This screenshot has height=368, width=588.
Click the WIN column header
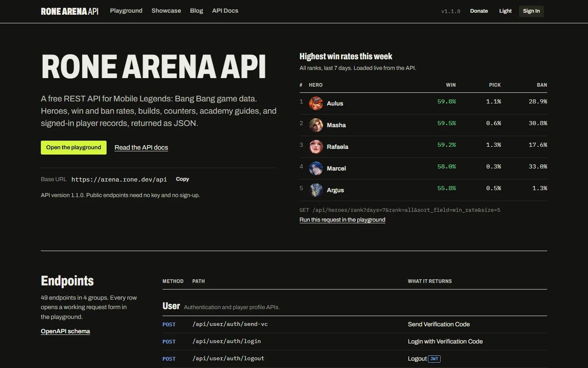click(x=451, y=85)
